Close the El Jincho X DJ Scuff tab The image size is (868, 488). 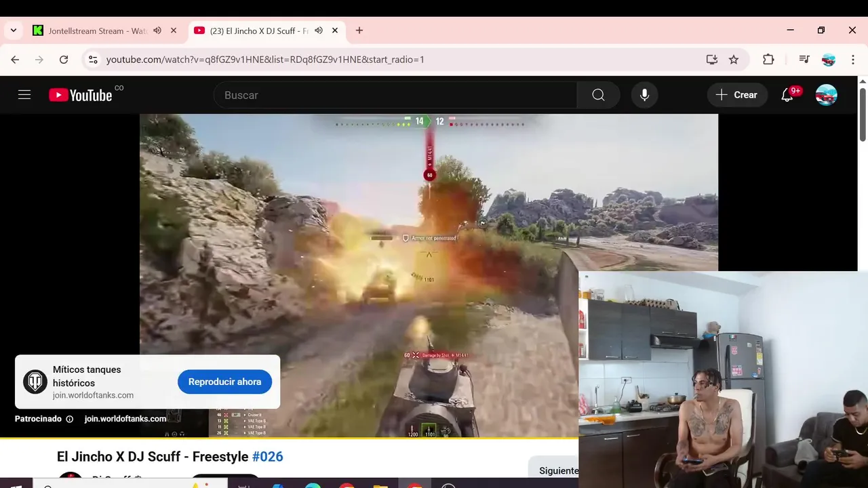click(x=335, y=30)
